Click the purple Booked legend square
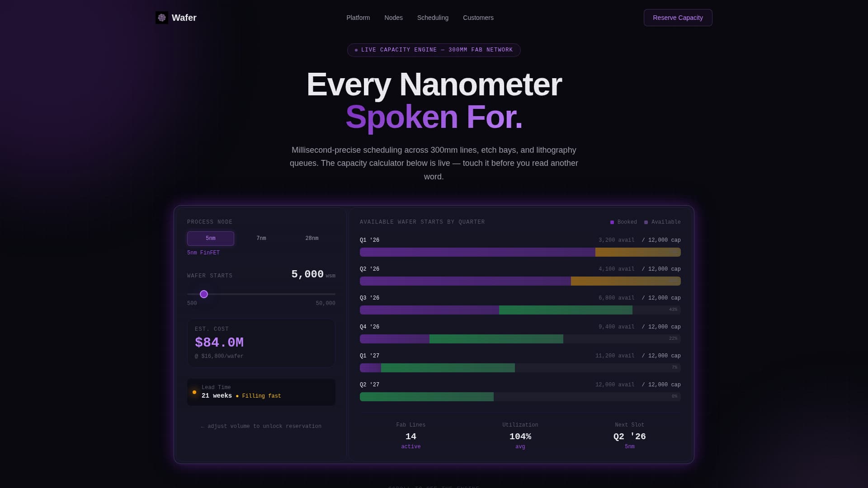 [612, 222]
